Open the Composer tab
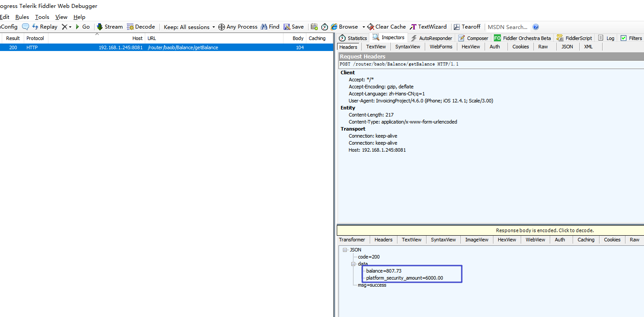 pyautogui.click(x=473, y=38)
